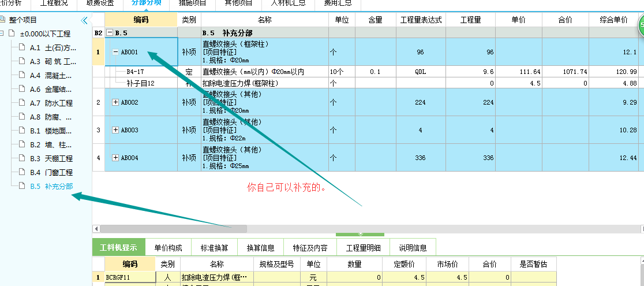The height and width of the screenshot is (286, 644).
Task: Click the 1071.74 total price cell
Action: (565, 72)
